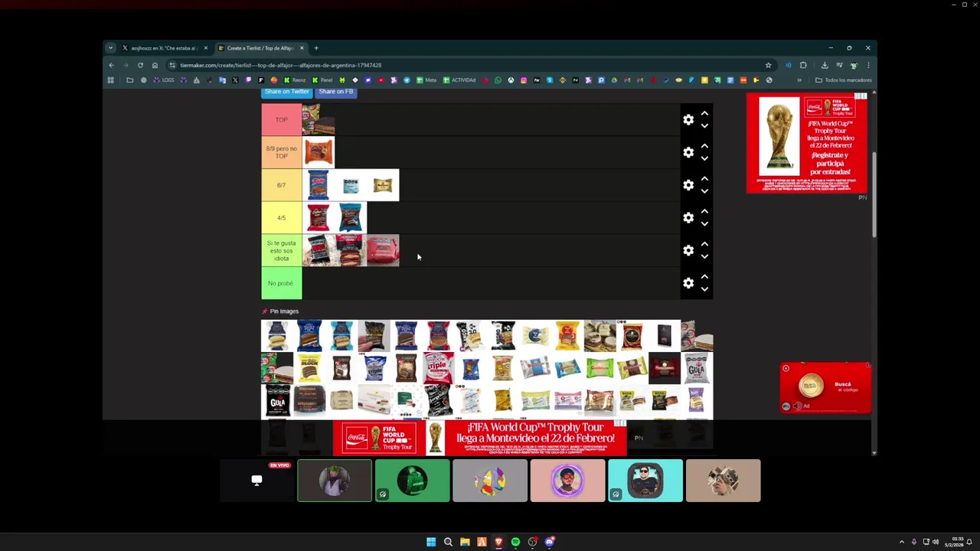Viewport: 980px width, 551px height.
Task: Open settings gear for the 'Si te gusta esto' row
Action: (x=688, y=250)
